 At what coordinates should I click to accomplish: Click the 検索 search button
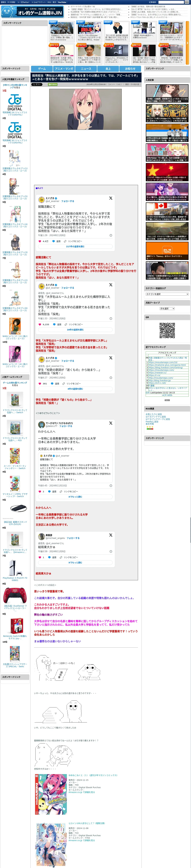[x=187, y=2]
